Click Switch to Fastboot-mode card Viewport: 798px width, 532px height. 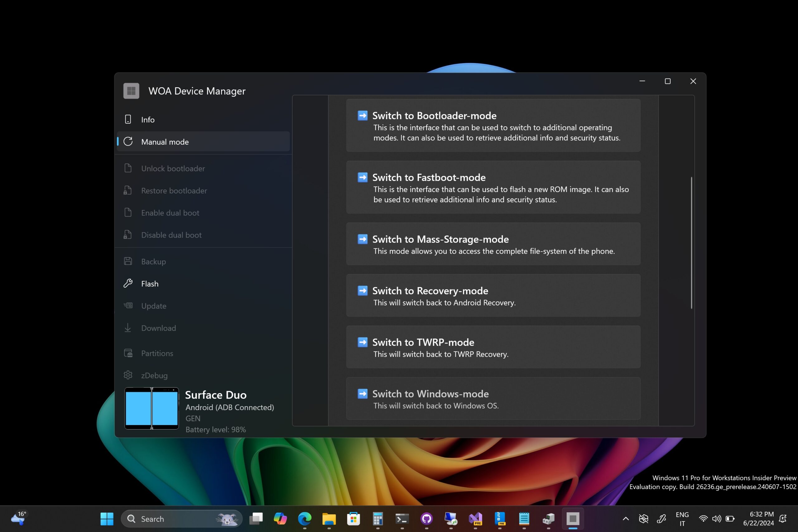coord(493,187)
